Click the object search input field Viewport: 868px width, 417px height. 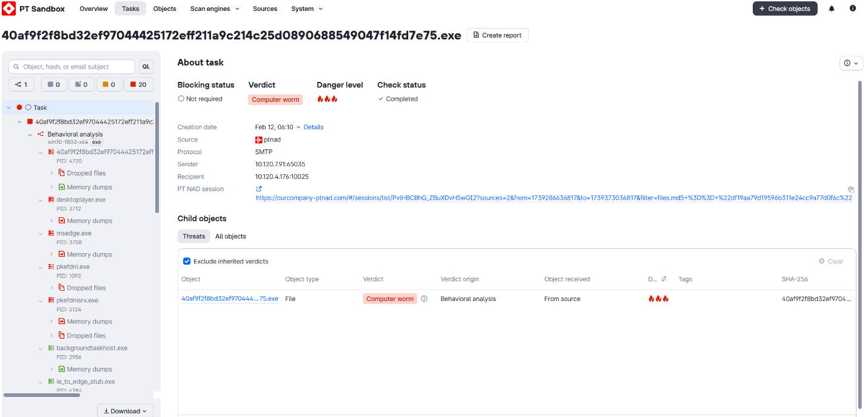click(72, 67)
